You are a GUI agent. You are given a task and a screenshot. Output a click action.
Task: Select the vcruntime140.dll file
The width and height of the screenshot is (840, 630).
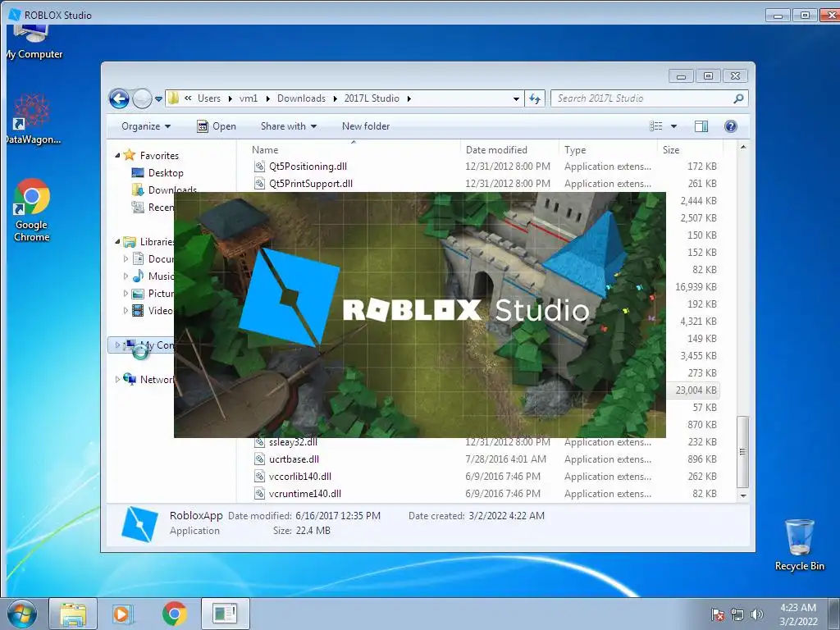tap(305, 493)
